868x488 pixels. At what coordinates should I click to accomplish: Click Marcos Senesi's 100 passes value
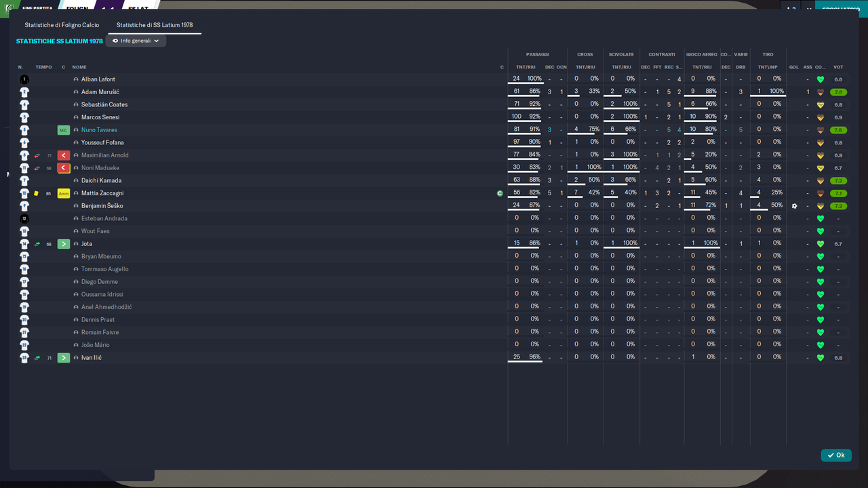(517, 117)
